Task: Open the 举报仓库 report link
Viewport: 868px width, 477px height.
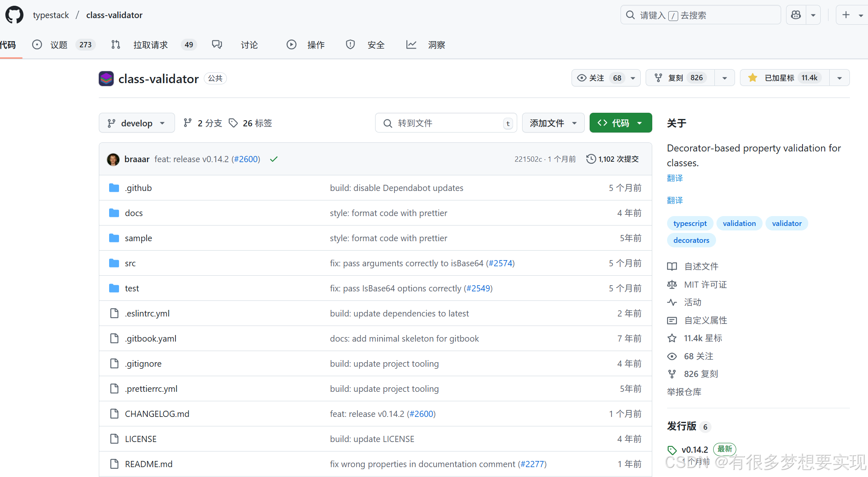Action: point(684,392)
